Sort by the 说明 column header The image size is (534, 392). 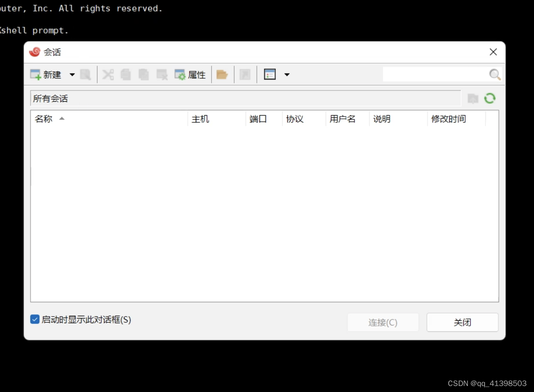click(x=398, y=119)
